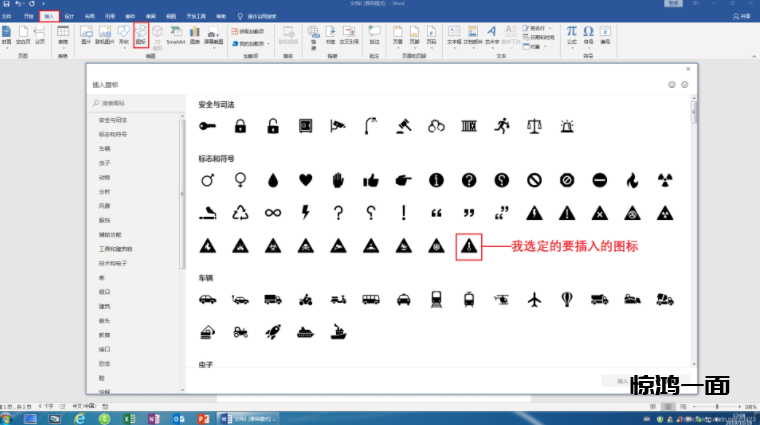Select the lightning bolt icon
This screenshot has height=425, width=760.
(x=306, y=212)
